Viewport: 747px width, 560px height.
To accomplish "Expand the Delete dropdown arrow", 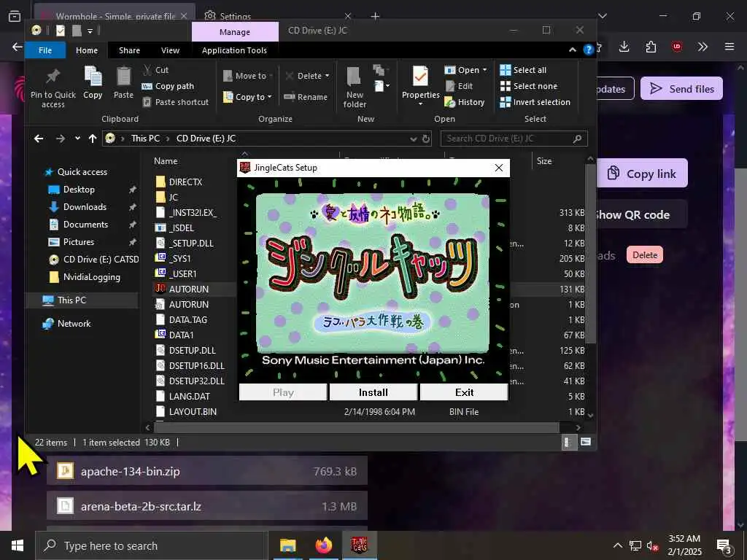I will [328, 76].
